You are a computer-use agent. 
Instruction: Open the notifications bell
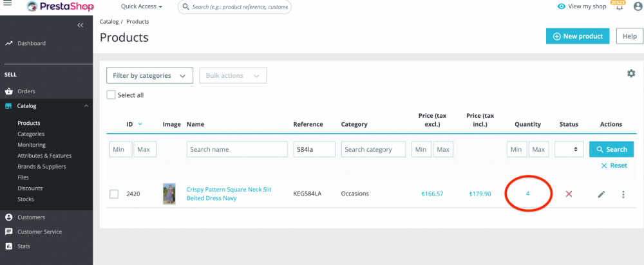point(619,7)
